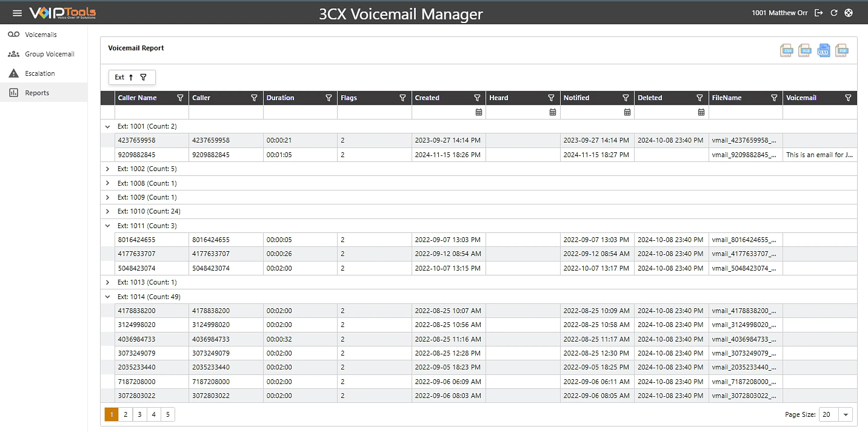
Task: Click the Caller filter text box
Action: coord(226,112)
